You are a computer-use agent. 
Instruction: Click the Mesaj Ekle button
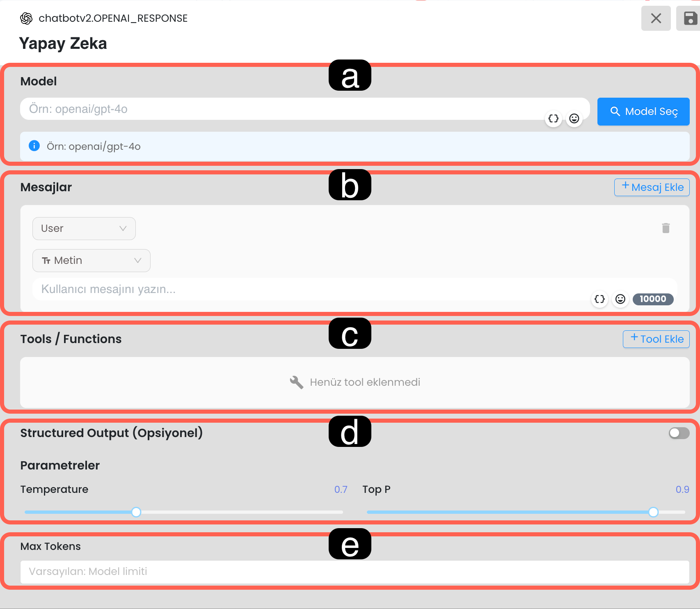(x=652, y=188)
